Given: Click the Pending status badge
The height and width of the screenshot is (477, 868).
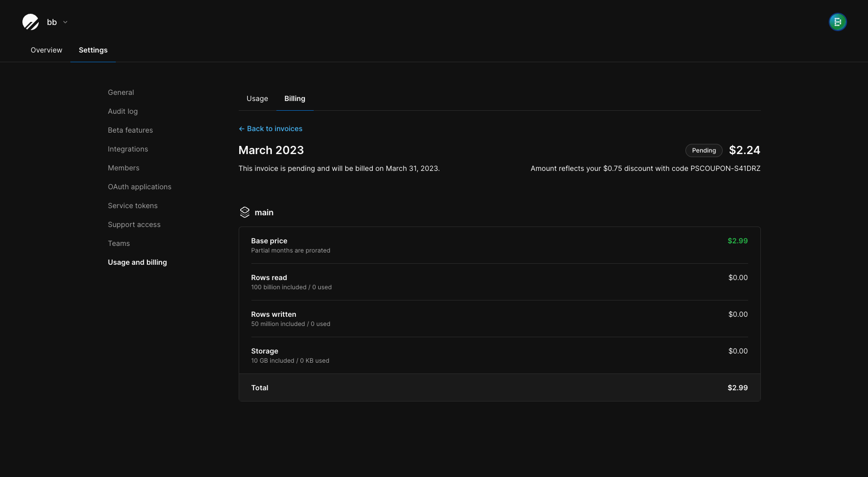Looking at the screenshot, I should click(704, 150).
